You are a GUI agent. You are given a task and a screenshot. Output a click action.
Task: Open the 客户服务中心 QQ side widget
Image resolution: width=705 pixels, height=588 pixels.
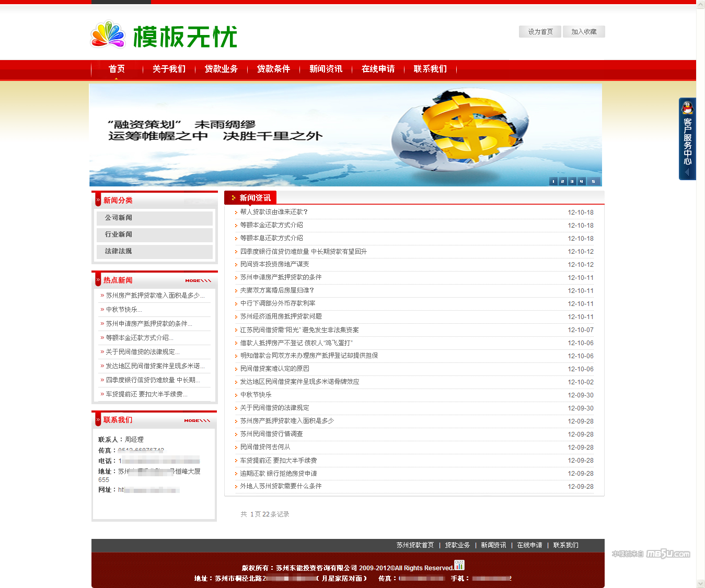click(x=687, y=139)
